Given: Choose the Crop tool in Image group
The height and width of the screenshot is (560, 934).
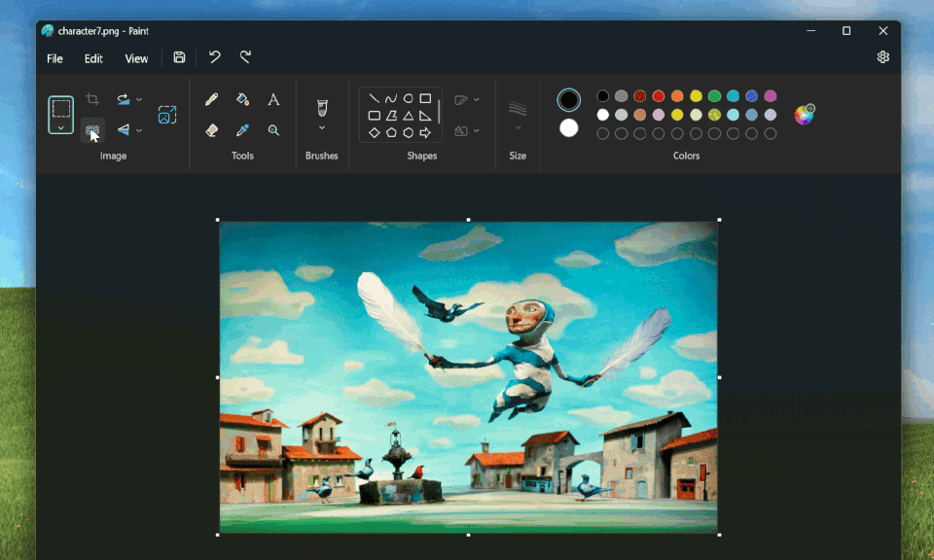Looking at the screenshot, I should point(92,99).
